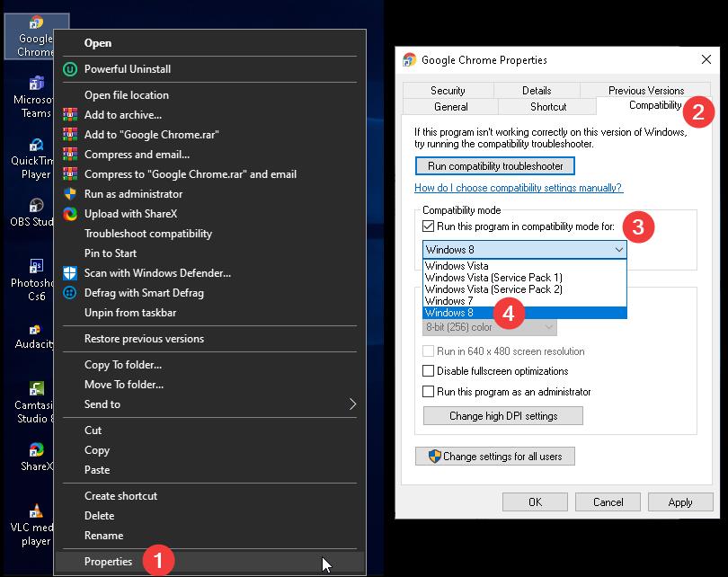Choose Open in the context menu
The image size is (728, 577).
point(209,43)
